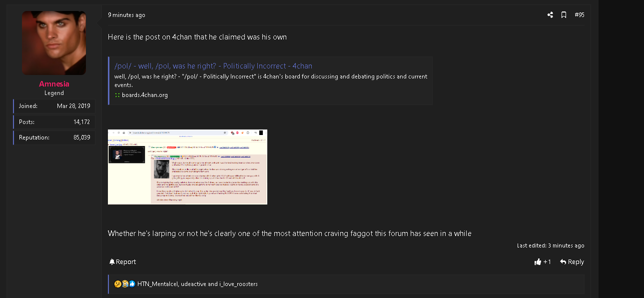Open i_love_roosters' profile from reactions
644x298 pixels.
click(239, 284)
